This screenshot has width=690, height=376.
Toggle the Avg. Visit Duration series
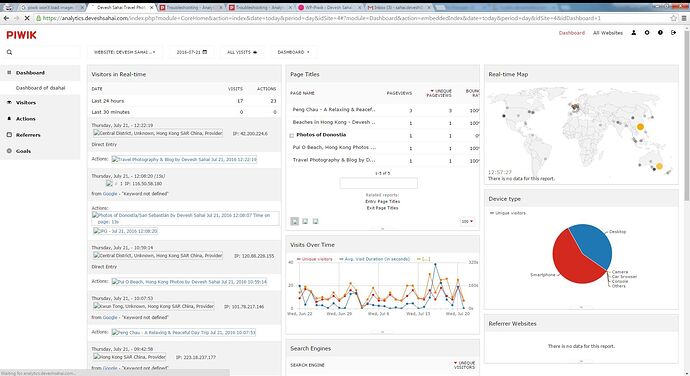pos(374,259)
